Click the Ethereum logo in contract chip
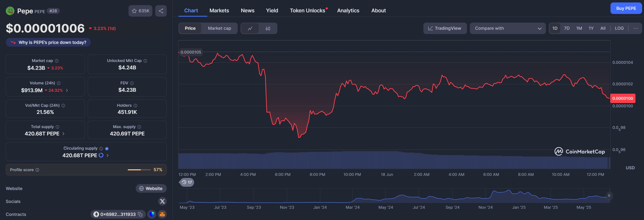This screenshot has height=220, width=644. click(x=96, y=214)
